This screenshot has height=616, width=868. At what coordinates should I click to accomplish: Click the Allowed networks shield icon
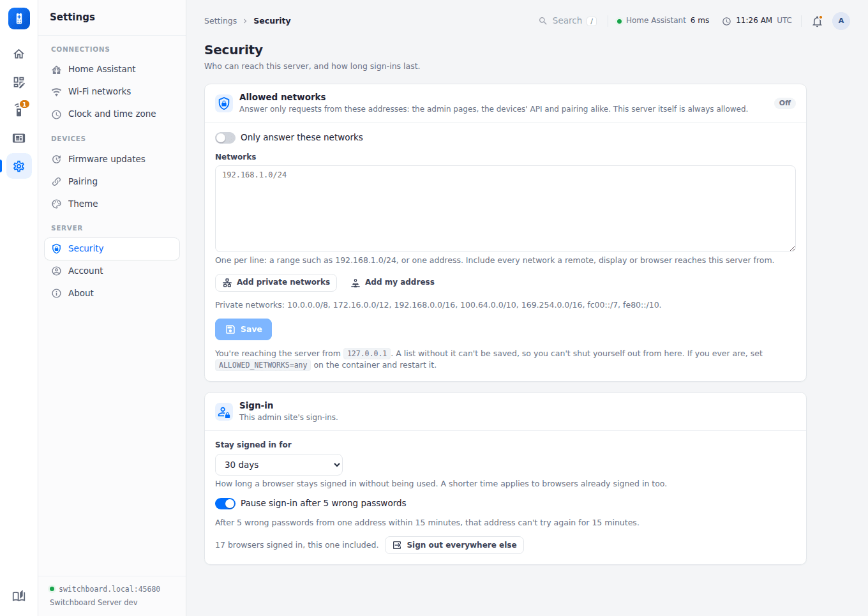tap(224, 103)
